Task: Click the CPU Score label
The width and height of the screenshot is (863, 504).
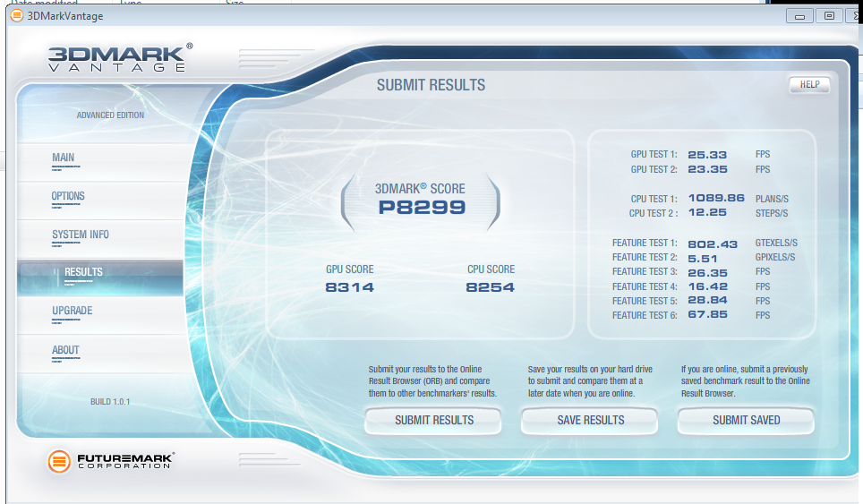Action: (x=491, y=269)
